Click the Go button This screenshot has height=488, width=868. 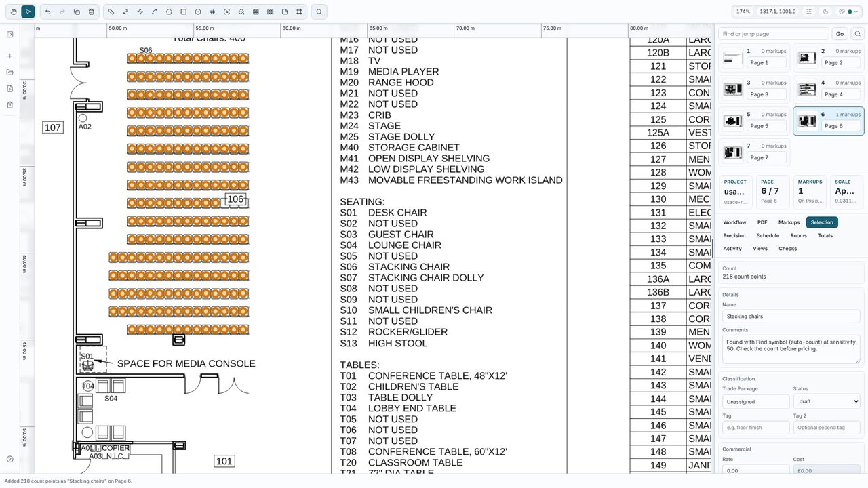[840, 34]
